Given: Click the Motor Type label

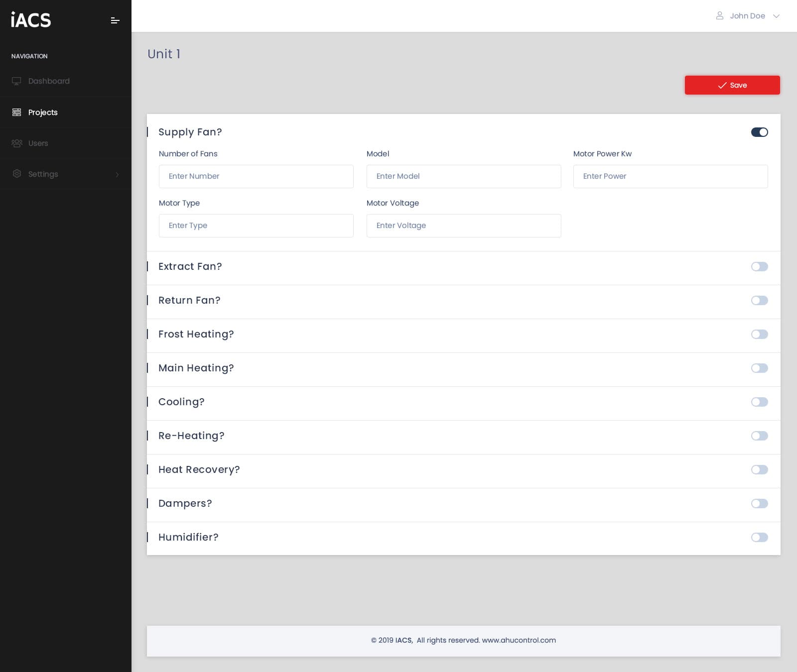Looking at the screenshot, I should pyautogui.click(x=179, y=203).
